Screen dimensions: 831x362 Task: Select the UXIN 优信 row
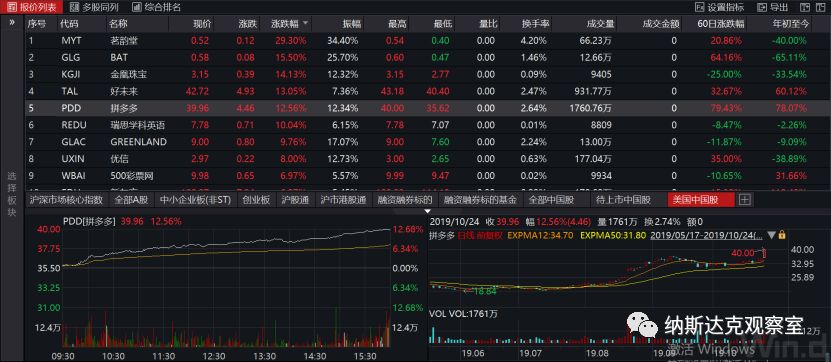tap(428, 159)
